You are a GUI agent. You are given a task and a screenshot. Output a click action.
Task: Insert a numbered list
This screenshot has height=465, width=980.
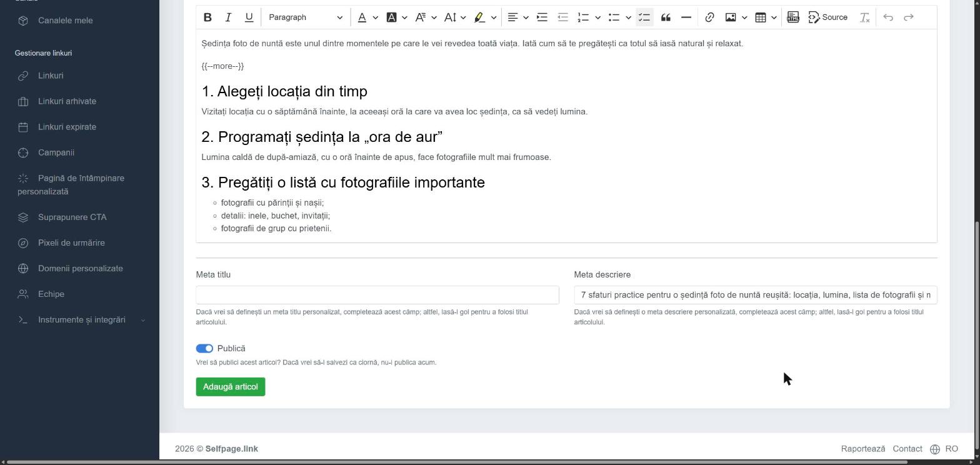pyautogui.click(x=583, y=17)
